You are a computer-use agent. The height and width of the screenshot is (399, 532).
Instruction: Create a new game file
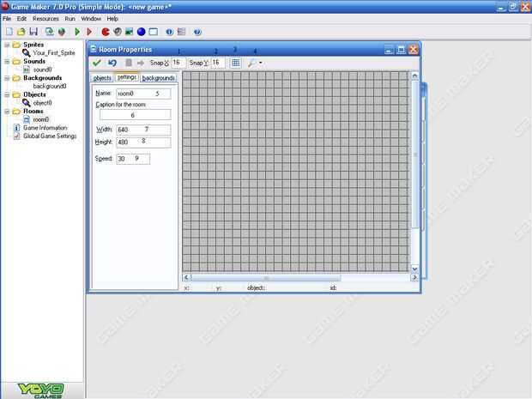[9, 32]
